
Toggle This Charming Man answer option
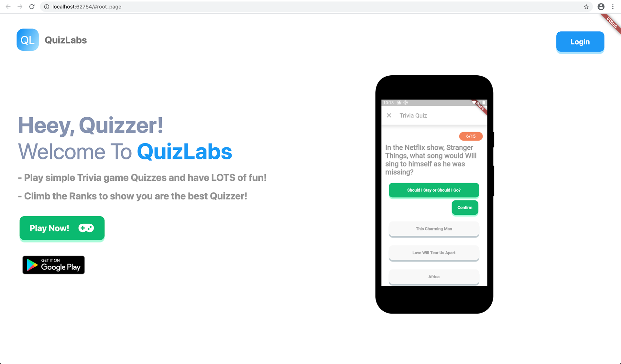pos(433,229)
